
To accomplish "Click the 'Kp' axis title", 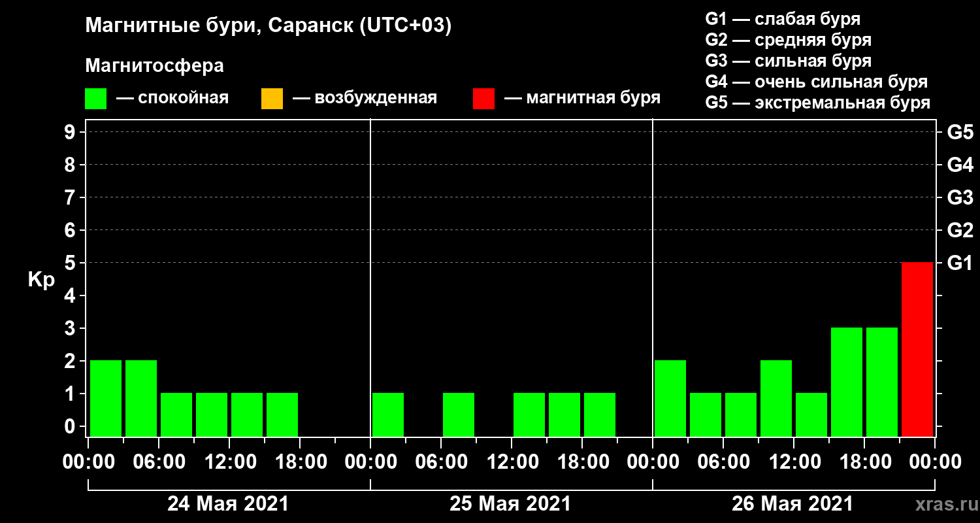I will [41, 279].
